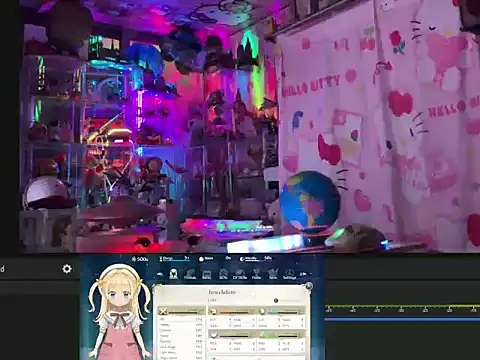The height and width of the screenshot is (360, 480).
Task: Open the EX Skills menu icon
Action: (240, 274)
